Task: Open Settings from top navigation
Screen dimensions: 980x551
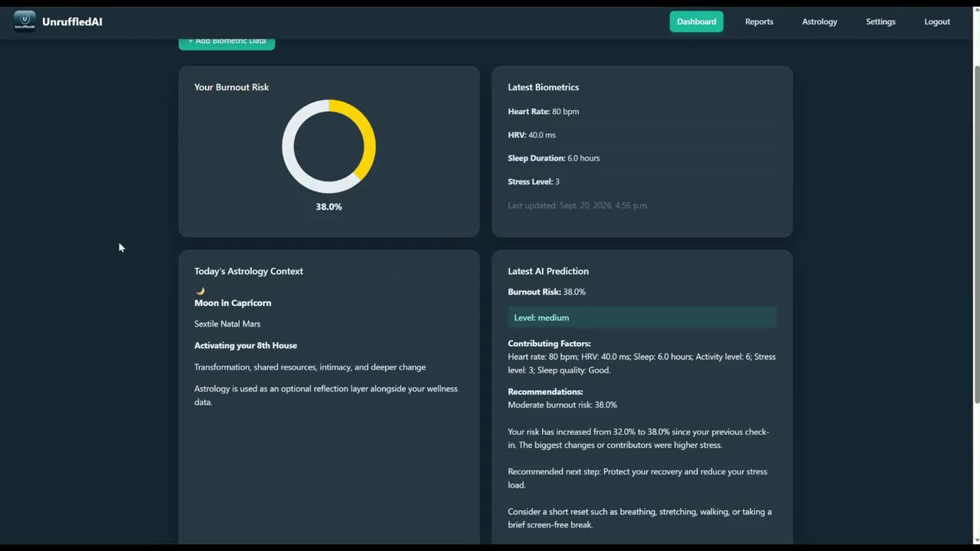Action: [880, 21]
